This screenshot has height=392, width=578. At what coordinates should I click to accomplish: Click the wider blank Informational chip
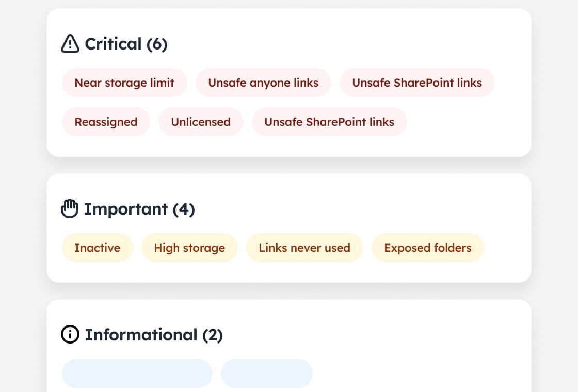coord(137,373)
